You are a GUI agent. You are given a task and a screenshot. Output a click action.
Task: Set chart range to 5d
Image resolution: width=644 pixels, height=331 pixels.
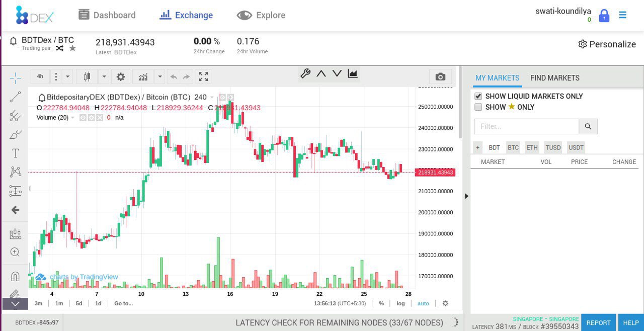79,303
